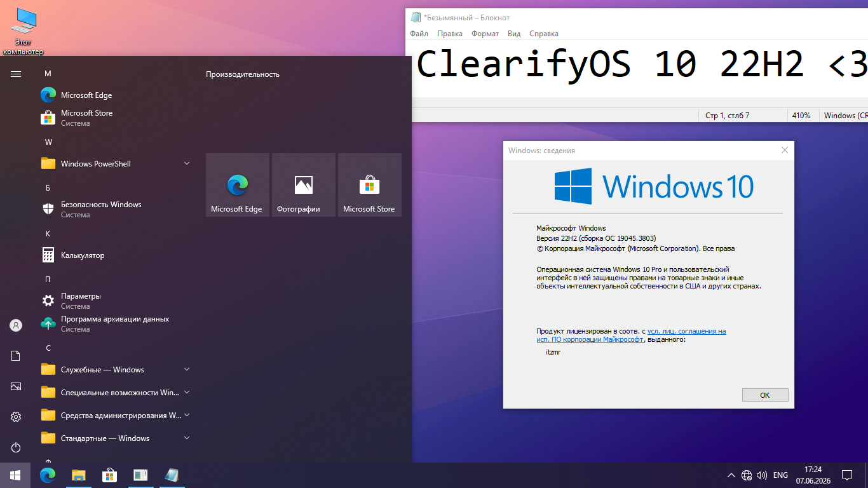Open Microsoft Edge from the Start app list
868x488 pixels.
point(116,95)
